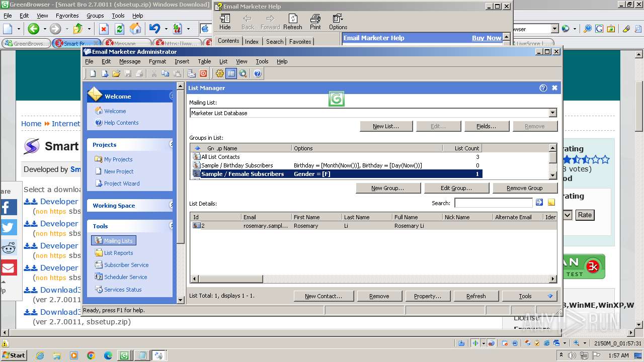The height and width of the screenshot is (362, 644).
Task: Click the New Group... button
Action: (x=387, y=188)
